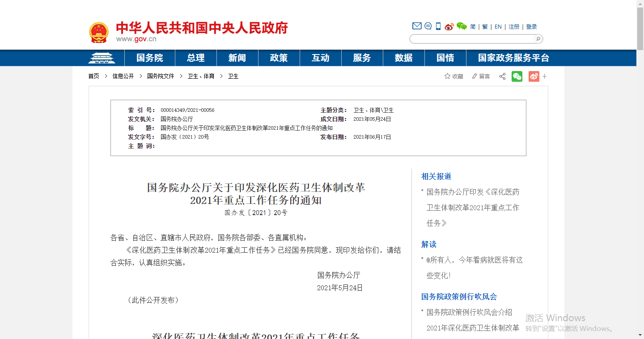Click the WeChat icon in top header
Screen dimensions: 644x339
462,26
